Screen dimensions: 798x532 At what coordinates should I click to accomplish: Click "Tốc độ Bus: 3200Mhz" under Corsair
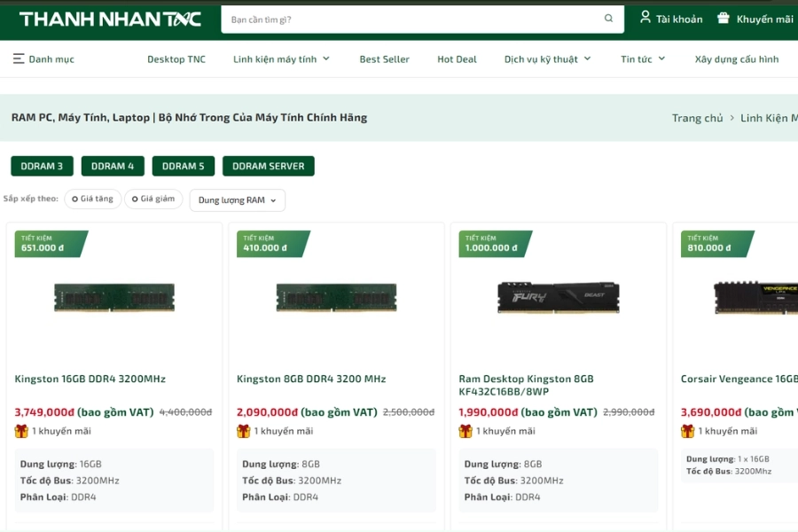pos(729,471)
